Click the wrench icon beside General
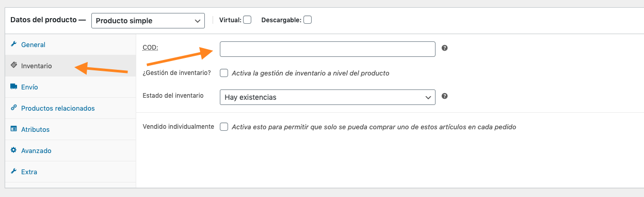Viewport: 644px width, 197px height. pos(14,44)
